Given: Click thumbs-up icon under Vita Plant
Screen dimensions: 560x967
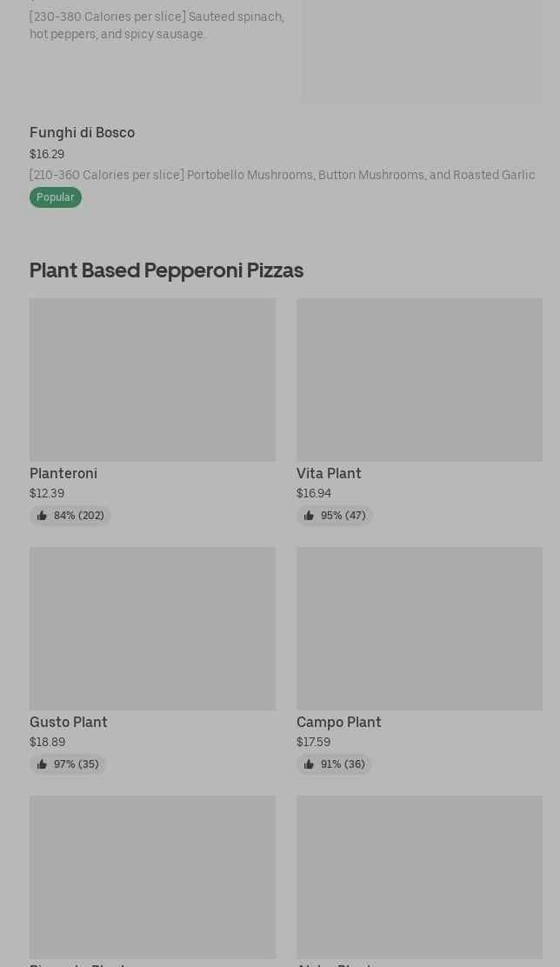Looking at the screenshot, I should (309, 516).
